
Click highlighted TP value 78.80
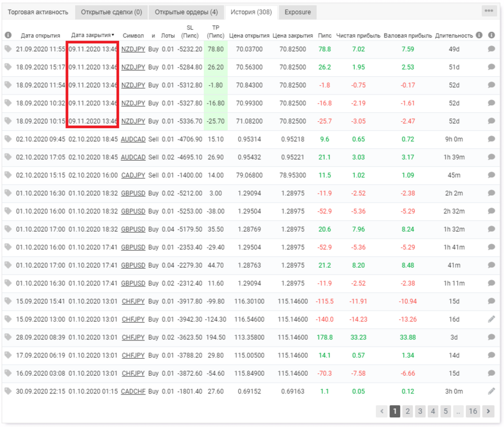216,49
